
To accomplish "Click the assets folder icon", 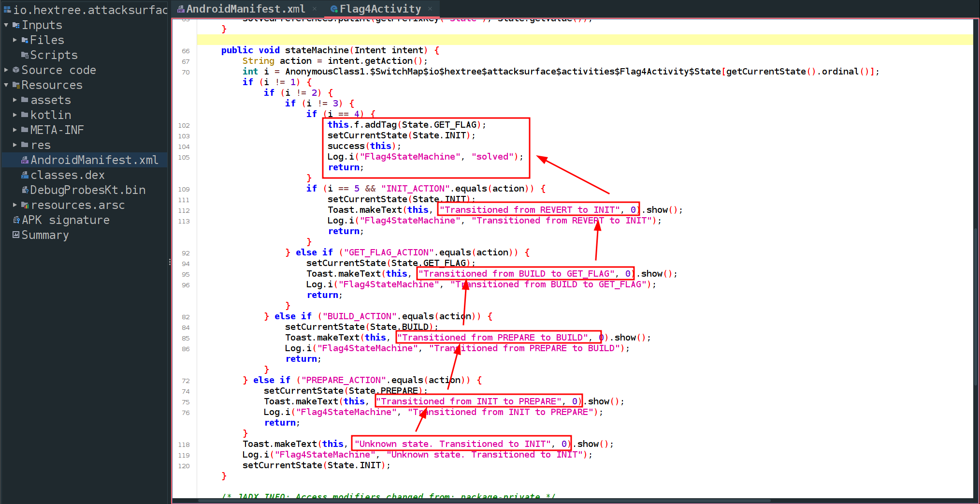I will [25, 100].
